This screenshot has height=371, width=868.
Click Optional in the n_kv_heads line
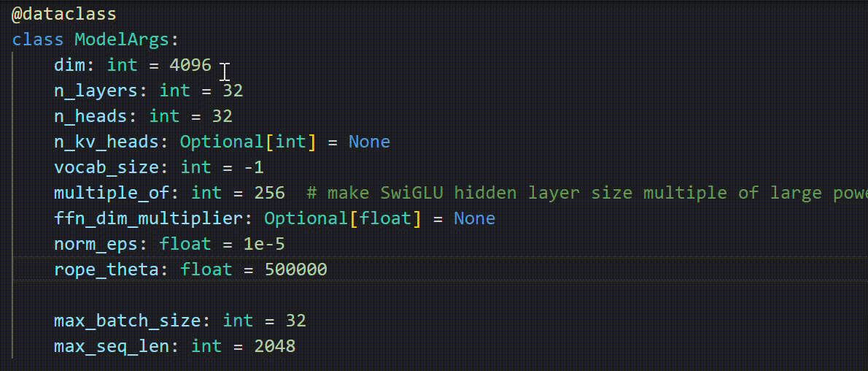point(222,142)
